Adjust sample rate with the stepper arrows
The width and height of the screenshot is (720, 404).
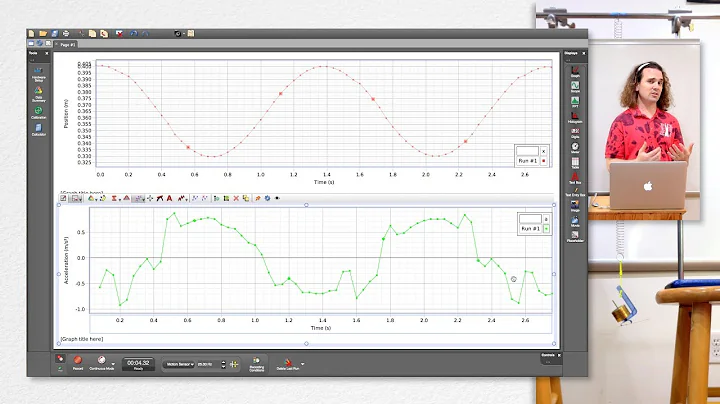pos(224,365)
